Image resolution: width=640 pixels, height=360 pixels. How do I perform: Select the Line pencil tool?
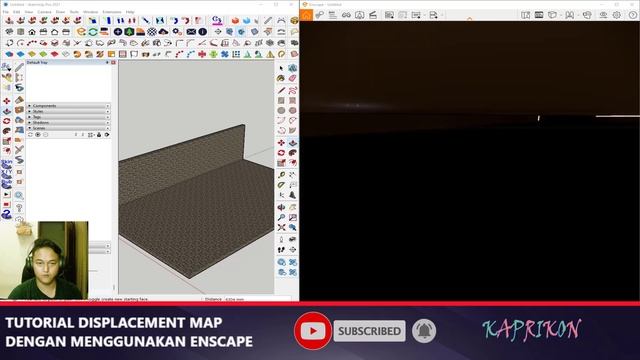pos(281,90)
